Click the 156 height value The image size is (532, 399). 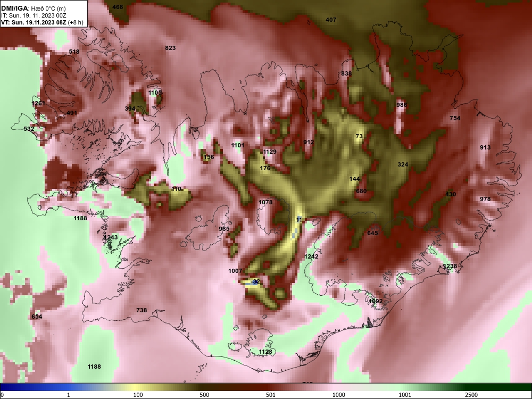[209, 157]
